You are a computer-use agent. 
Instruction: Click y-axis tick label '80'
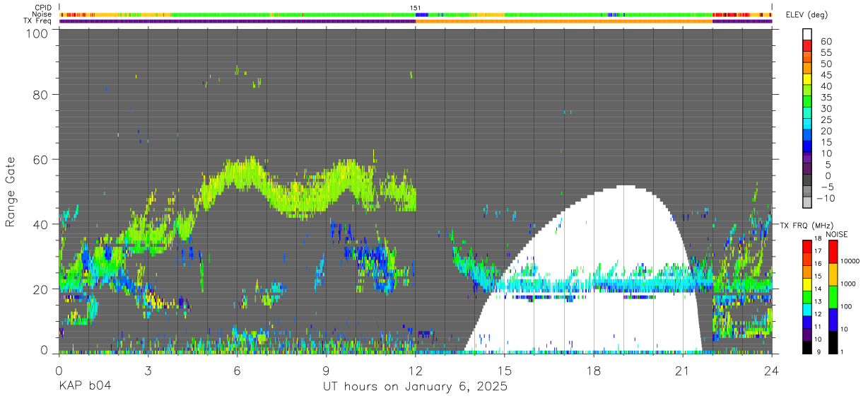(x=41, y=94)
